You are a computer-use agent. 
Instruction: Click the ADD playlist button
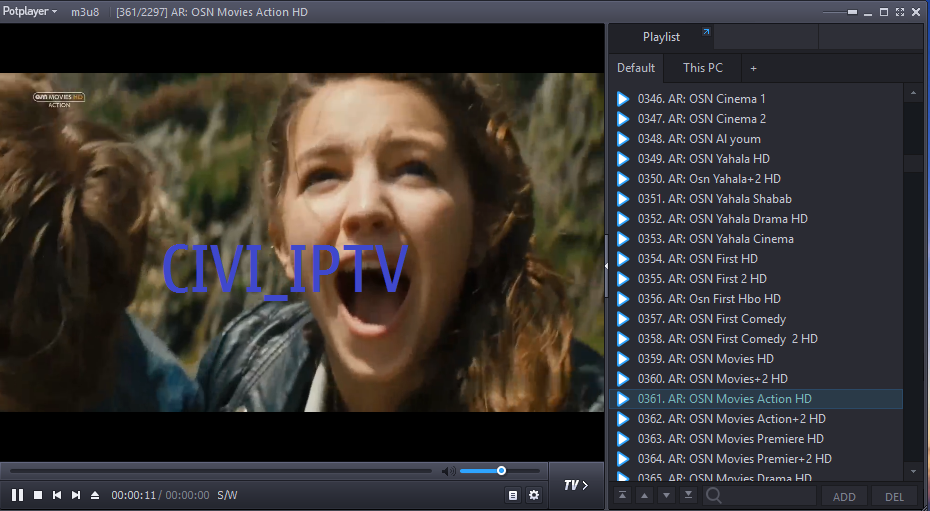pos(844,497)
